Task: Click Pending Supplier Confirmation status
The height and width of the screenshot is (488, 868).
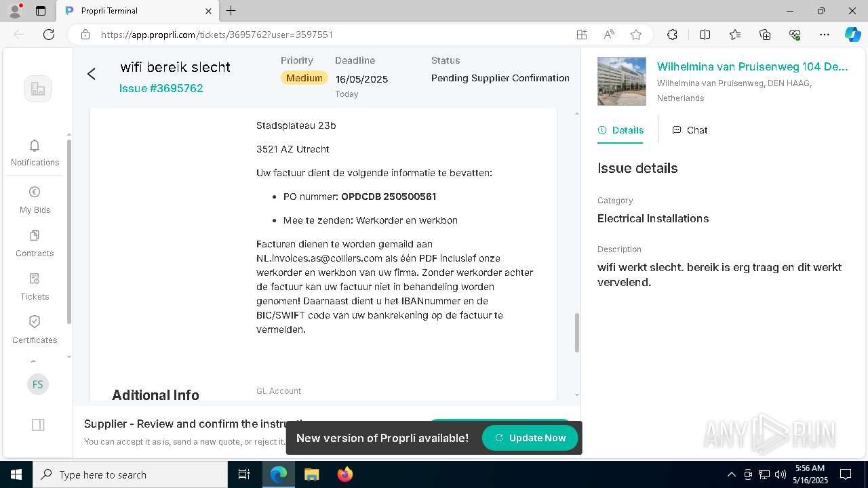Action: pyautogui.click(x=500, y=78)
